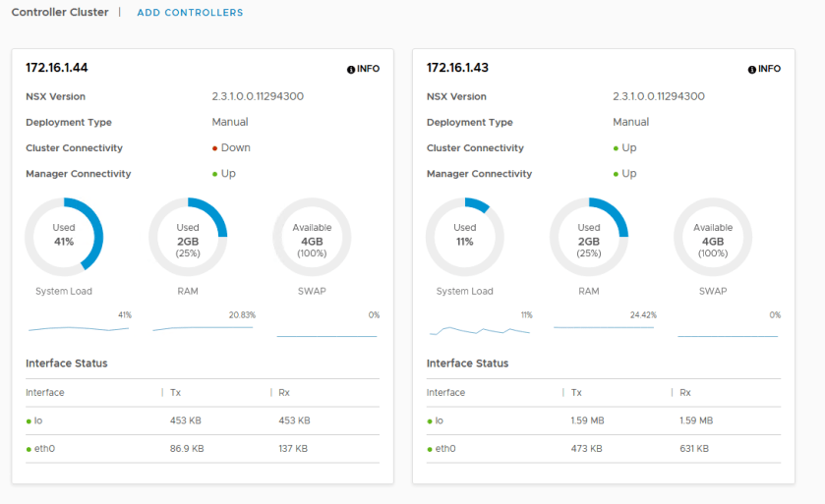The height and width of the screenshot is (504, 825).
Task: Click the 137 KB Rx value
Action: coord(293,449)
